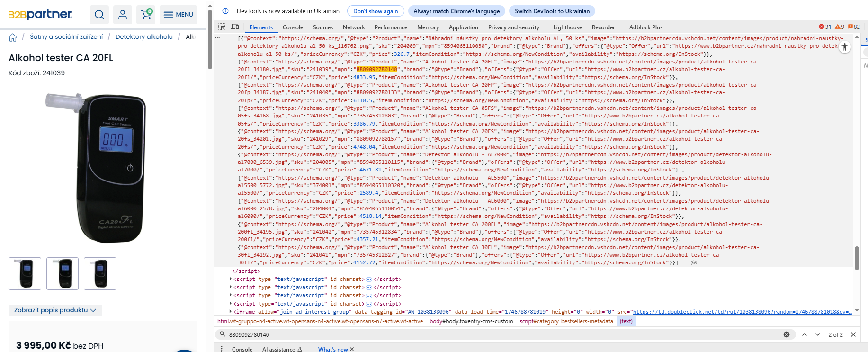Select the third product thumbnail
The image size is (868, 352).
click(x=100, y=273)
